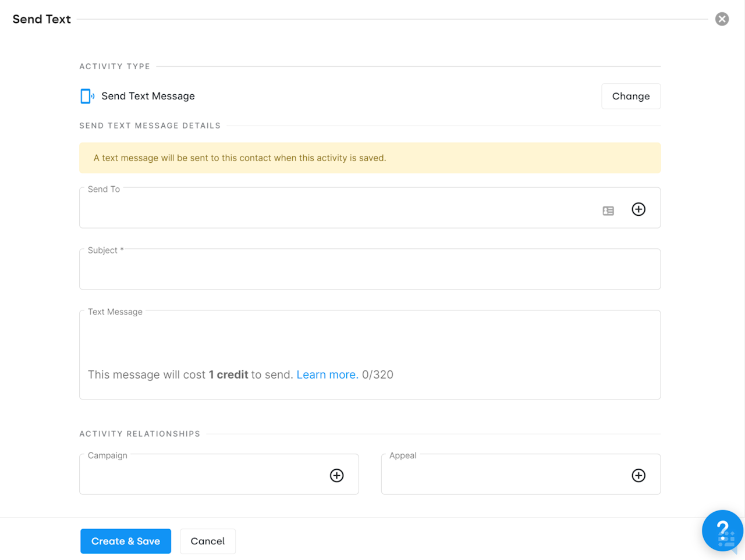Image resolution: width=745 pixels, height=560 pixels.
Task: Add an appeal using its plus icon
Action: click(x=638, y=475)
